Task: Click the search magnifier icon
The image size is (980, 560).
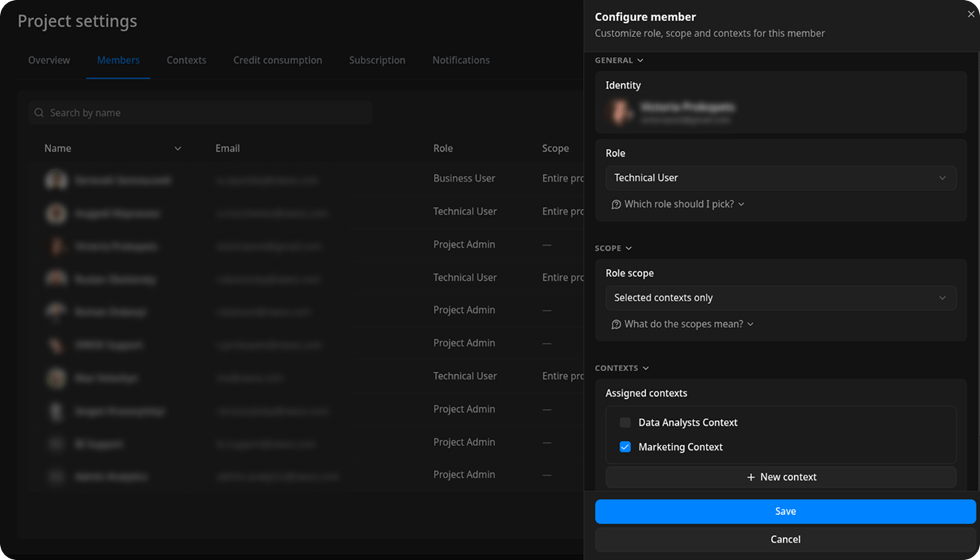Action: pyautogui.click(x=39, y=113)
